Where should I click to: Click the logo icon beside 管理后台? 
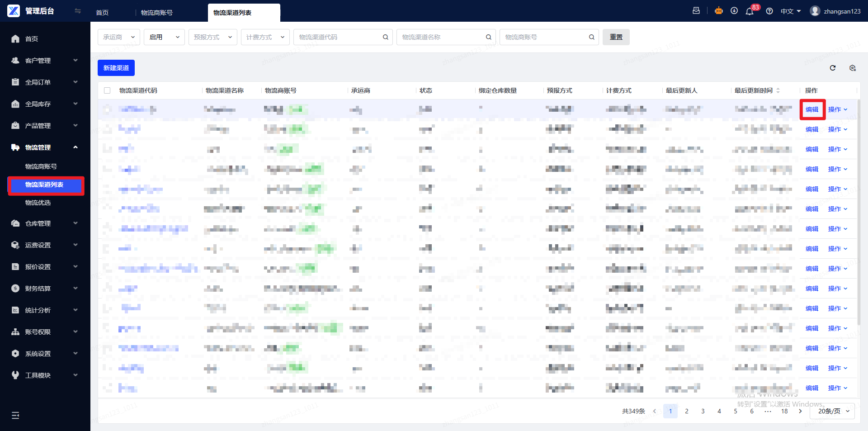pyautogui.click(x=14, y=11)
